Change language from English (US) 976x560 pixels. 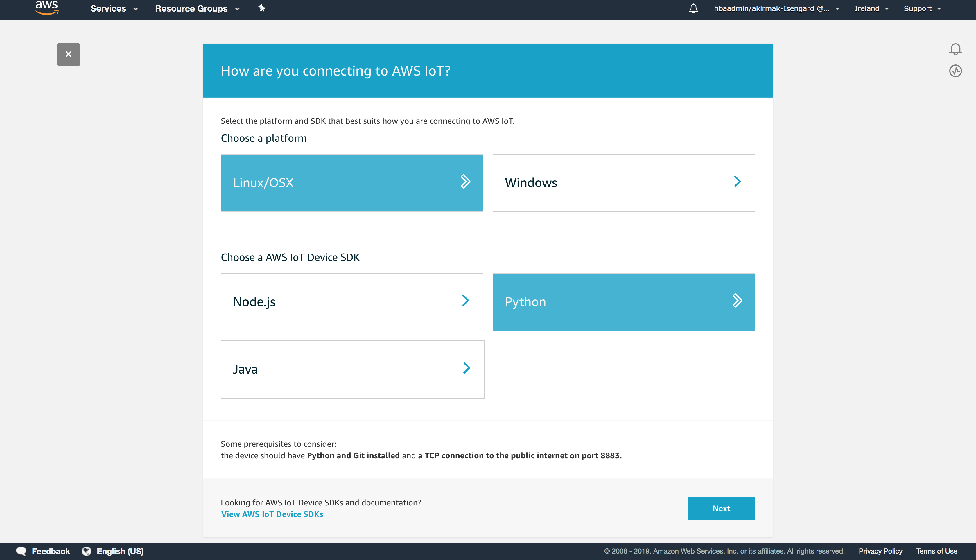coord(120,551)
